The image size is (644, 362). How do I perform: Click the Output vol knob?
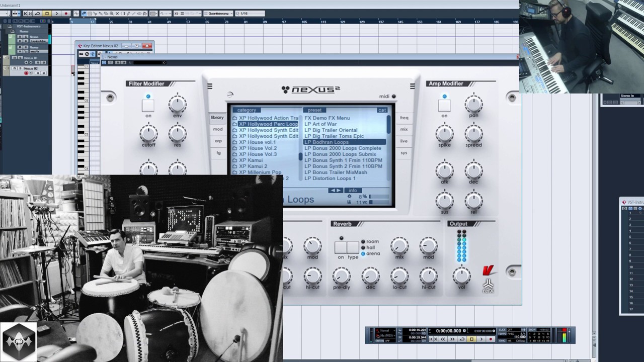click(461, 275)
